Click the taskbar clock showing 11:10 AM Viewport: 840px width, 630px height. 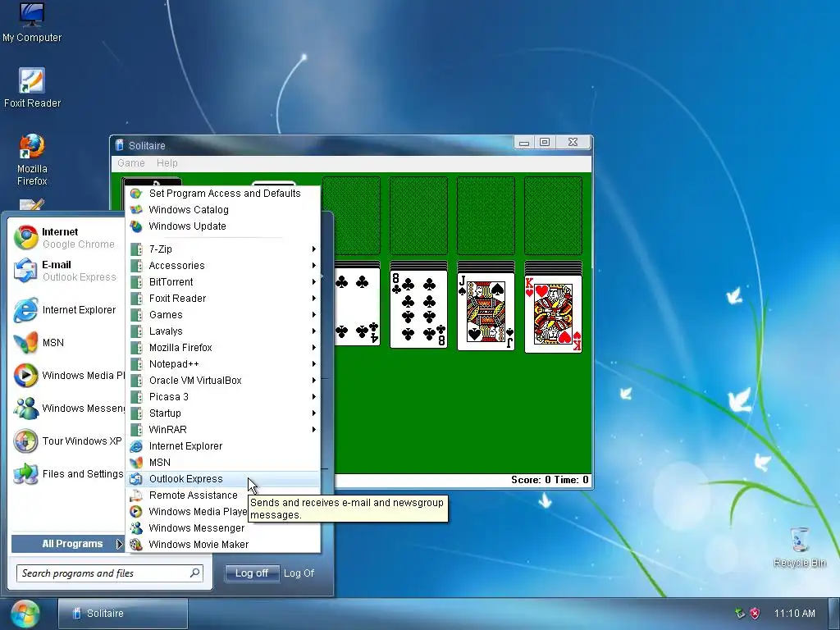point(795,614)
